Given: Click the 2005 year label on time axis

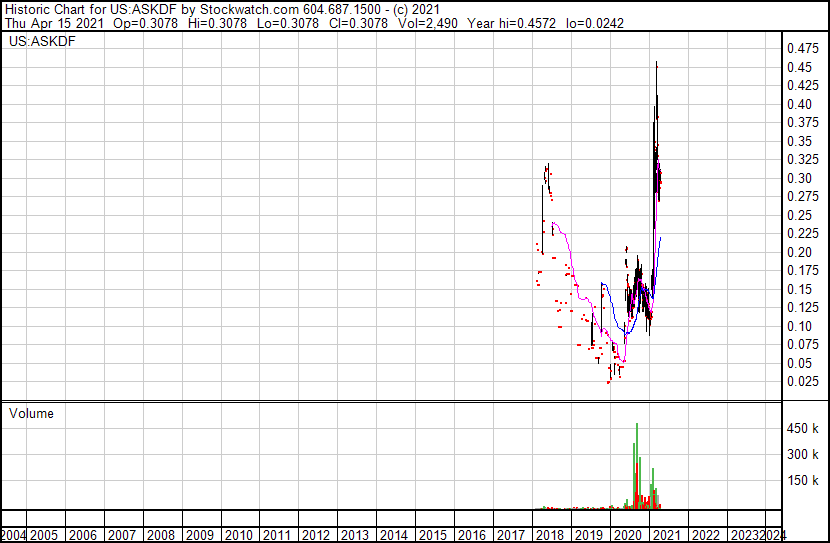Looking at the screenshot, I should coord(45,534).
